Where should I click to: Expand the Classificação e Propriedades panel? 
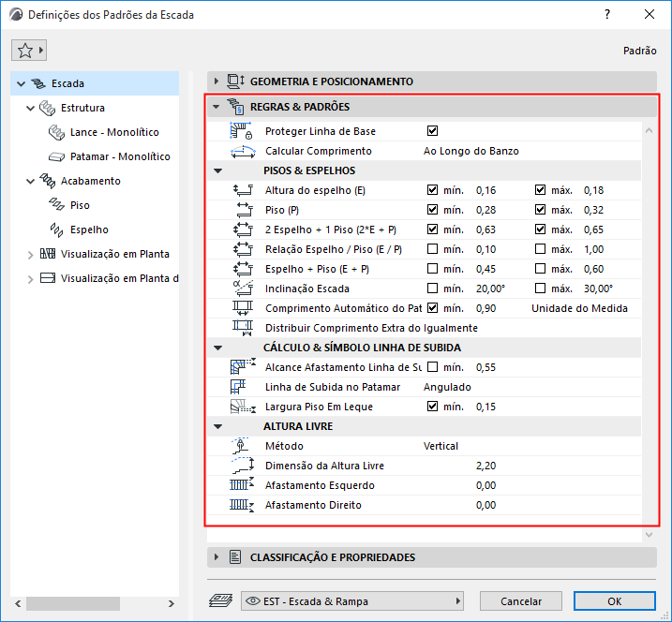(216, 556)
